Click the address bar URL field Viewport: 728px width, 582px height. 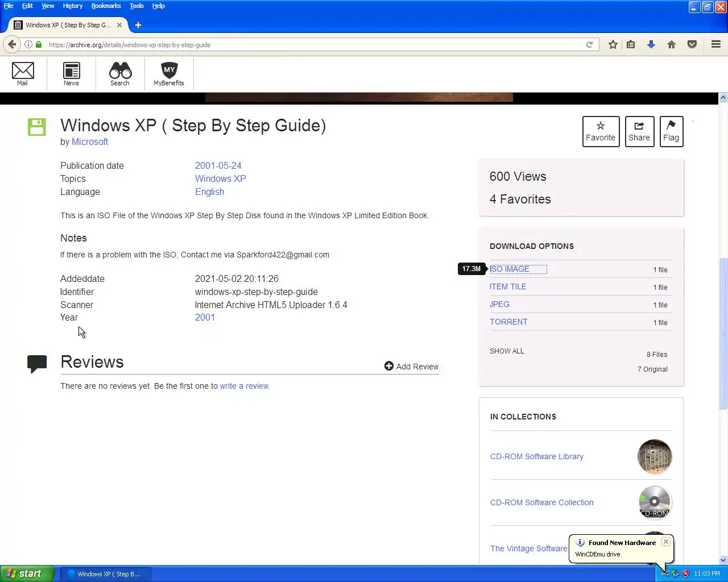point(313,44)
